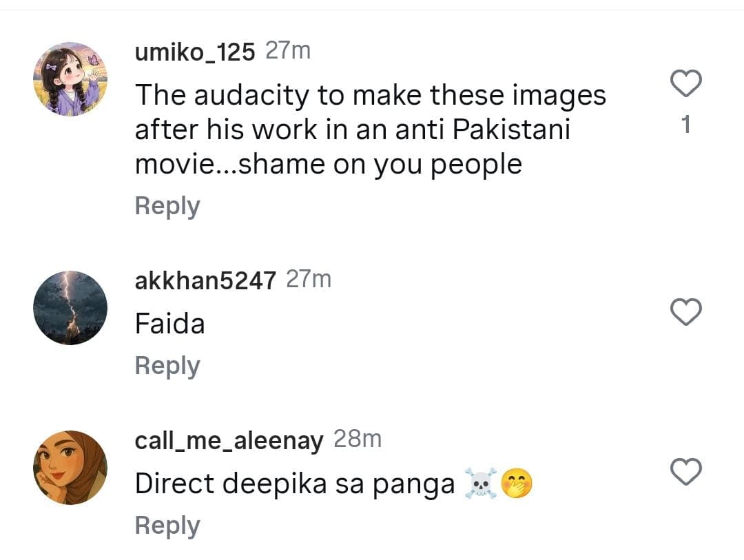Select the 'shame on you people' comment text
The width and height of the screenshot is (744, 560).
[380, 165]
